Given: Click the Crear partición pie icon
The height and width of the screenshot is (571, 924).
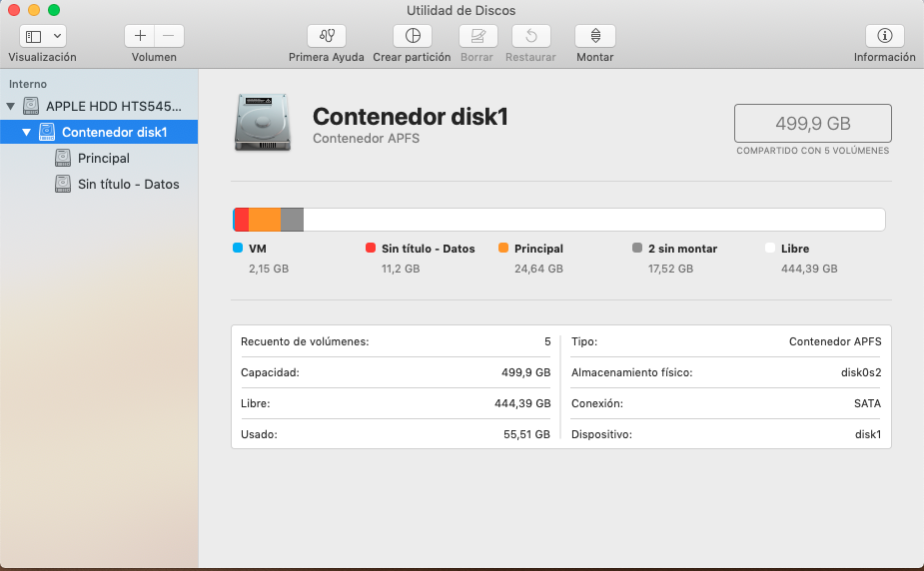Looking at the screenshot, I should [x=412, y=36].
